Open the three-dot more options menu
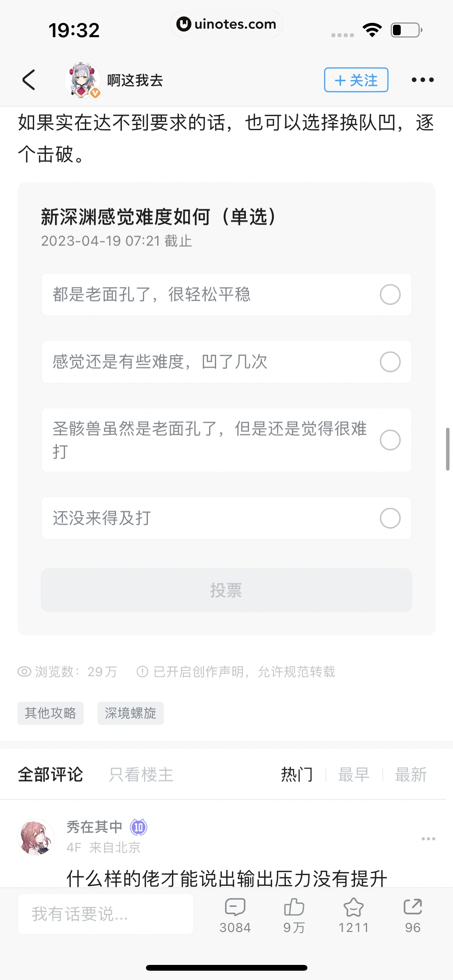Viewport: 453px width, 980px height. tap(422, 80)
